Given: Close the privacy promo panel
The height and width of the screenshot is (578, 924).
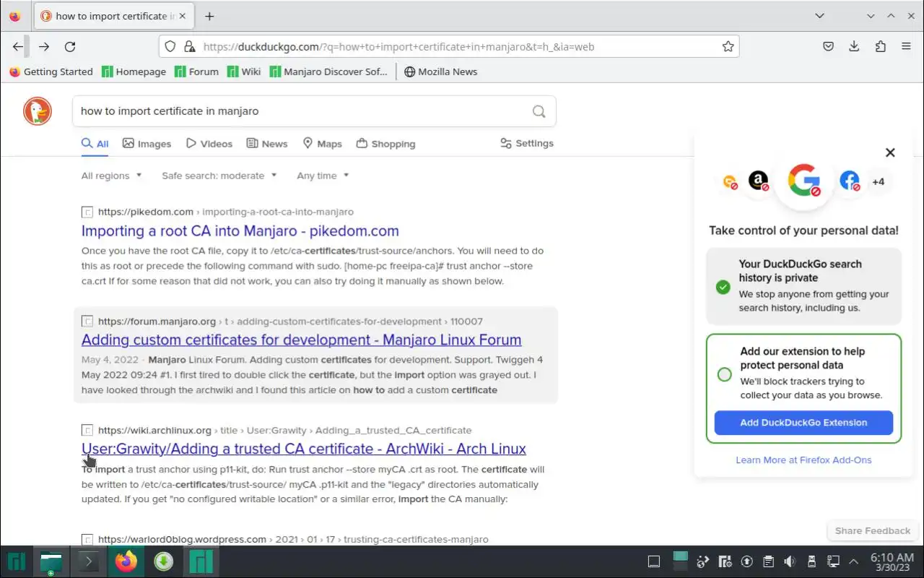Looking at the screenshot, I should click(890, 152).
